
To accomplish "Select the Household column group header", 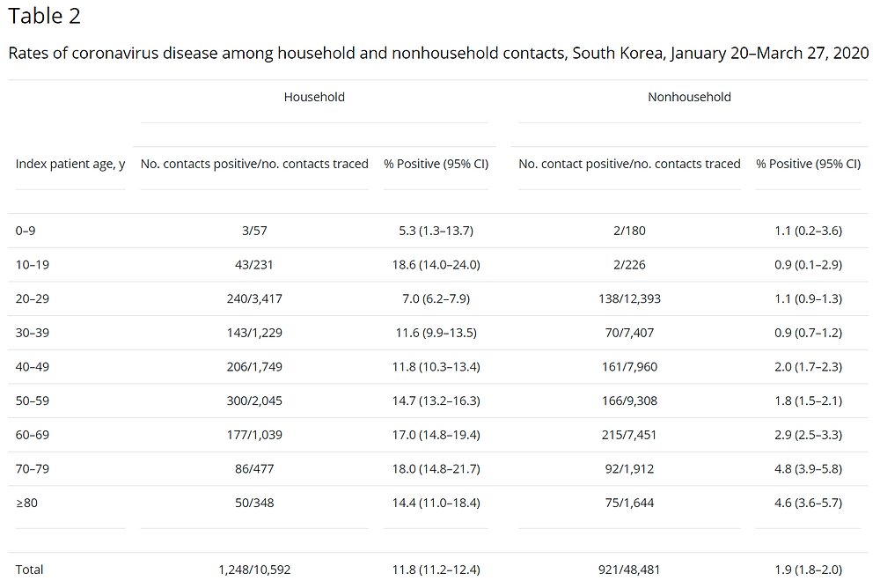I will 314,97.
